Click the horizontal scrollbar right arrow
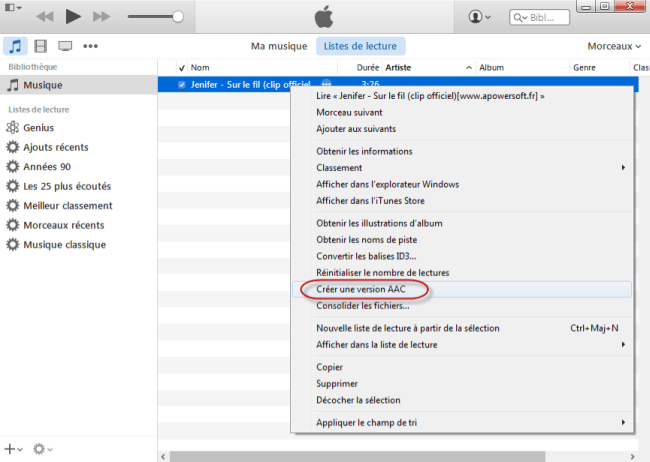This screenshot has width=650, height=462. click(x=632, y=457)
